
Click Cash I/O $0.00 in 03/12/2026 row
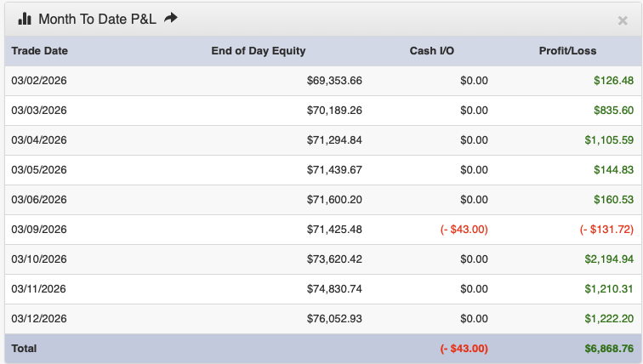[474, 318]
